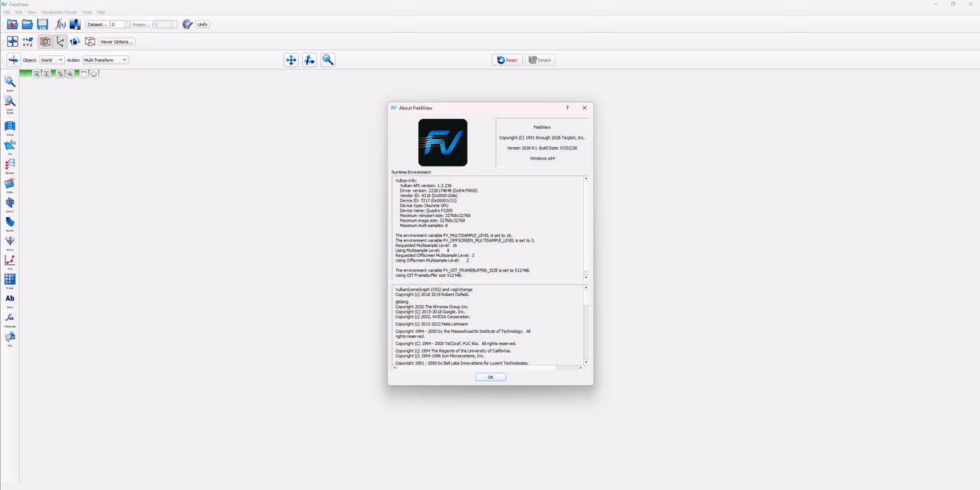Open the Bound boundary surface icon

[x=10, y=224]
